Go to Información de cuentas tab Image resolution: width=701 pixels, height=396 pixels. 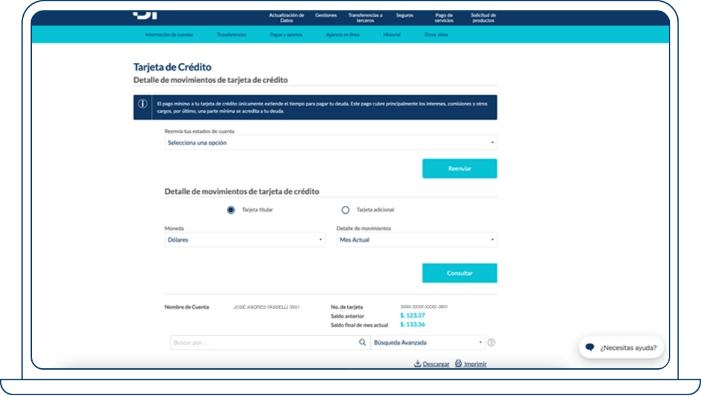coord(169,34)
